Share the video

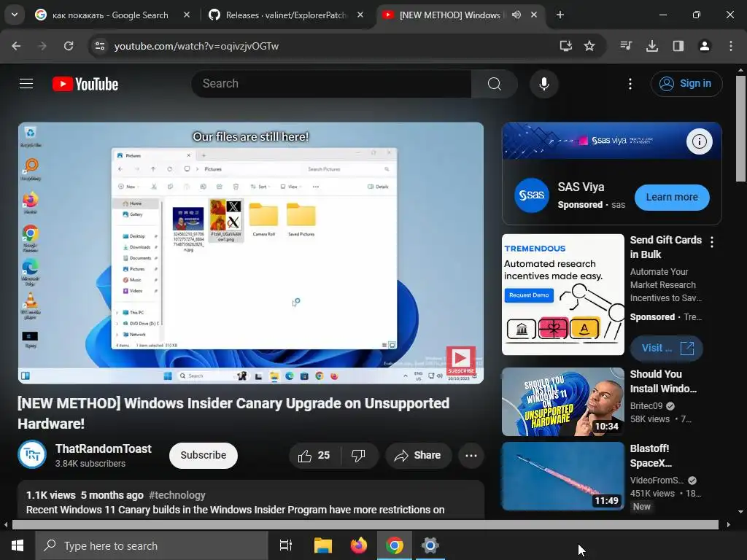click(418, 456)
